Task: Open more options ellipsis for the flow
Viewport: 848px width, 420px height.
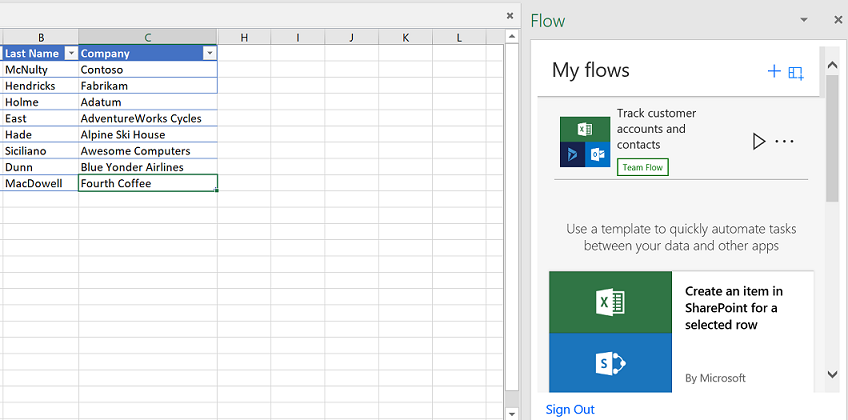Action: (784, 141)
